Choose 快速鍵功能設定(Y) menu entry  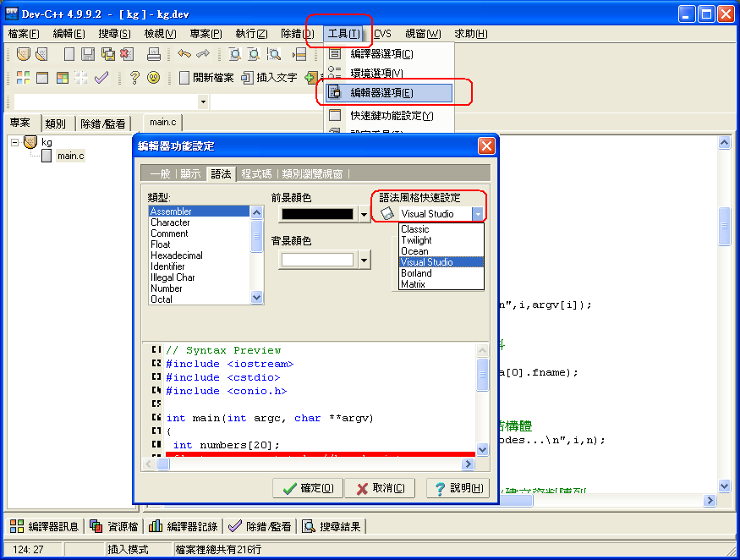click(x=389, y=115)
